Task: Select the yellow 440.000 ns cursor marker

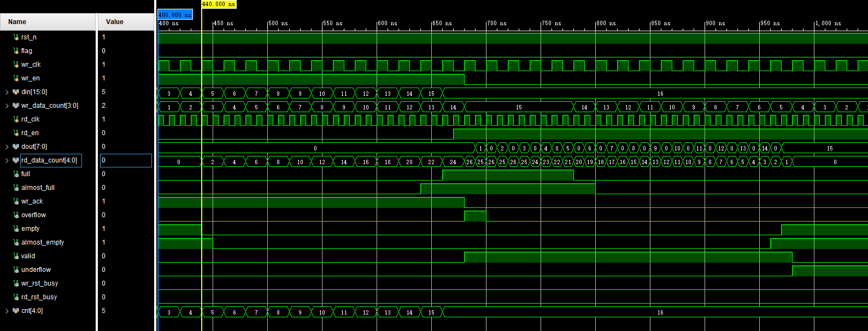Action: pyautogui.click(x=219, y=4)
